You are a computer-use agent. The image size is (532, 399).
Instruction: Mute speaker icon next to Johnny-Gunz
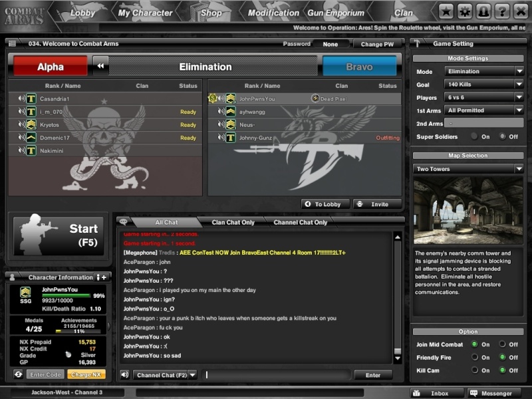(221, 138)
